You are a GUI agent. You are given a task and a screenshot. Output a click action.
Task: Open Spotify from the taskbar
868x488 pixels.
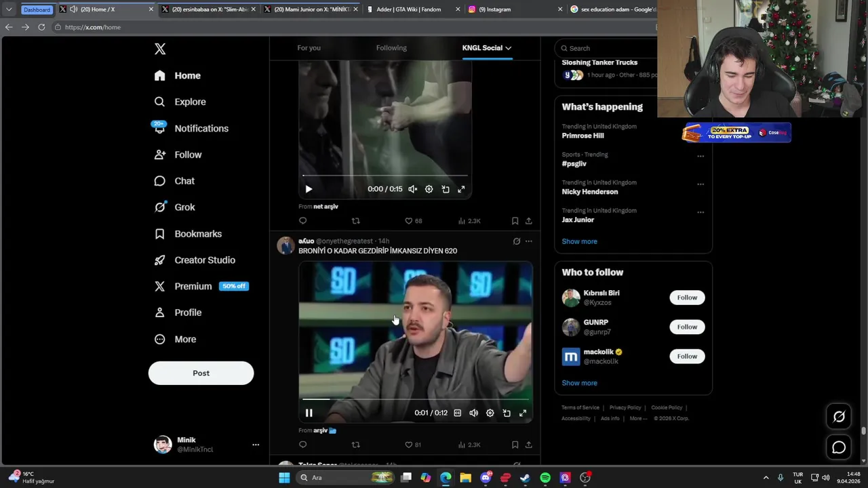click(545, 478)
